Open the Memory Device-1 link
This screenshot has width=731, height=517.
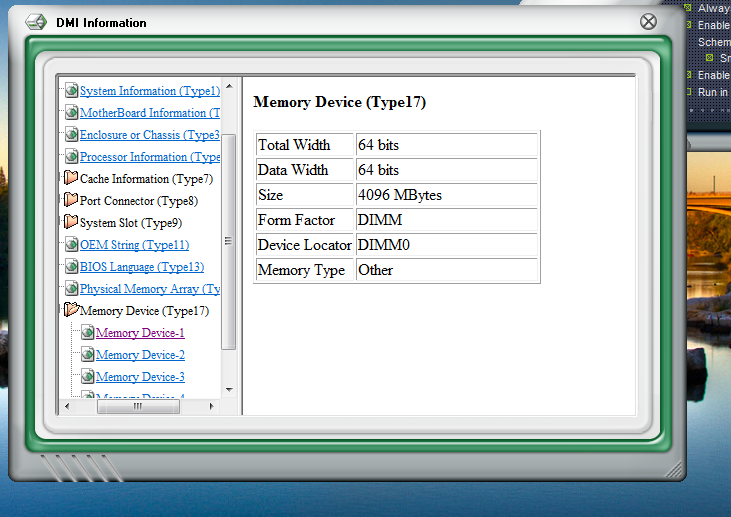point(140,333)
